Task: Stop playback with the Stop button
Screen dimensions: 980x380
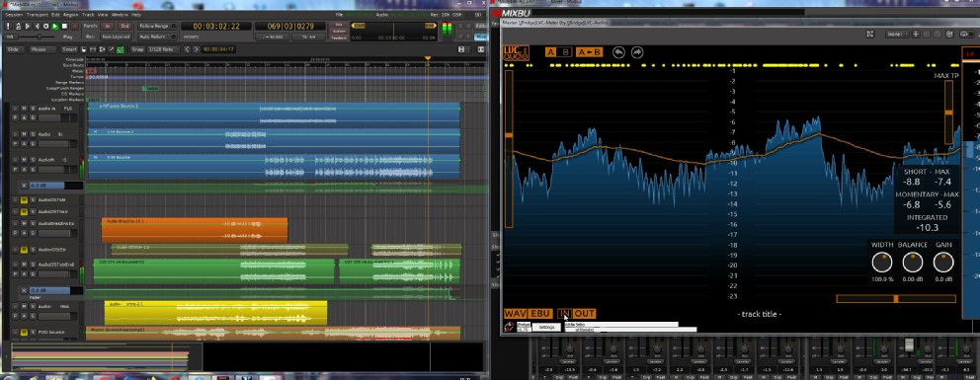Action: tap(64, 27)
